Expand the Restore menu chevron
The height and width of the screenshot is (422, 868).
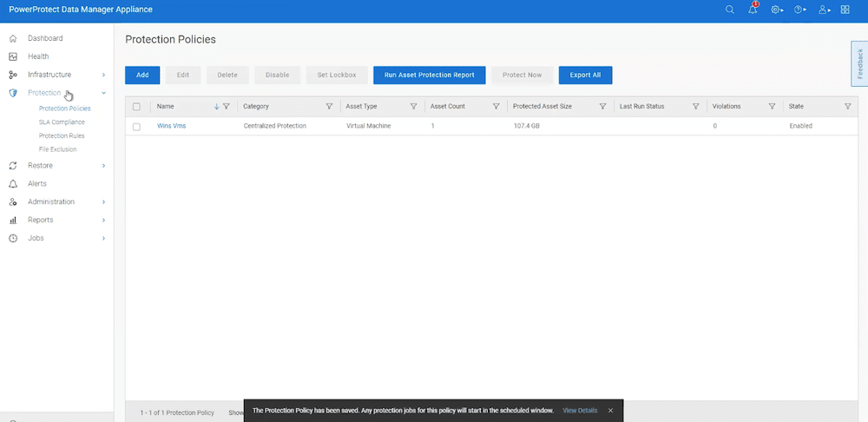click(x=103, y=166)
